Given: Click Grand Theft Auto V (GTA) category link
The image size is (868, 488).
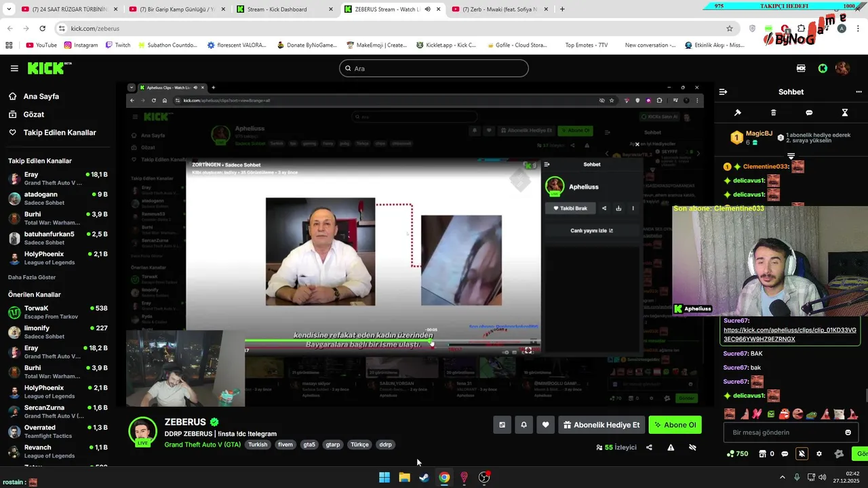Looking at the screenshot, I should coord(202,445).
